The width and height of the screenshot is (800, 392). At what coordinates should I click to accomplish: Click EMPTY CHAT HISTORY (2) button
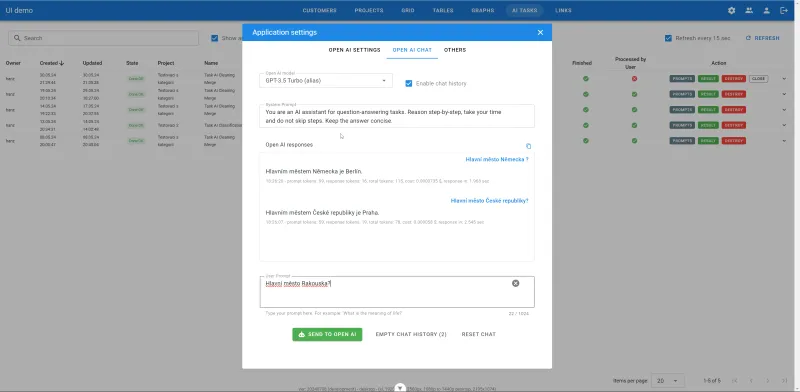tap(411, 334)
